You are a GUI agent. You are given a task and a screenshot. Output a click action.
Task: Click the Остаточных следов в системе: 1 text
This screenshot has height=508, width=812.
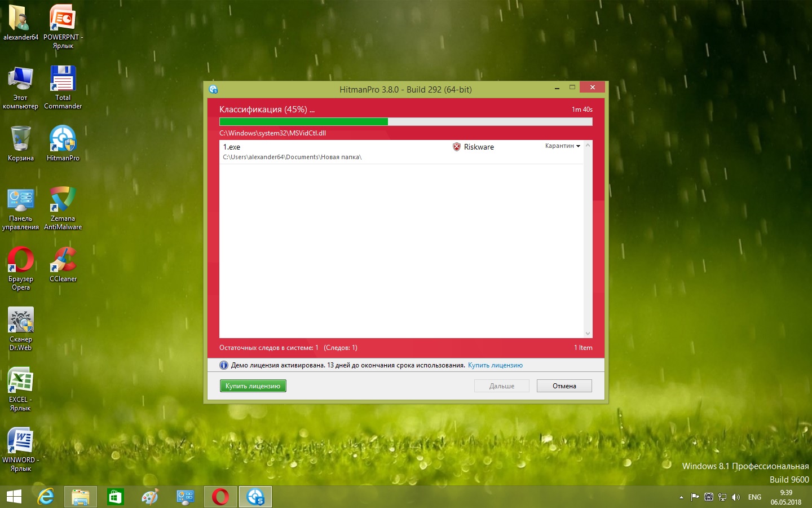click(269, 348)
